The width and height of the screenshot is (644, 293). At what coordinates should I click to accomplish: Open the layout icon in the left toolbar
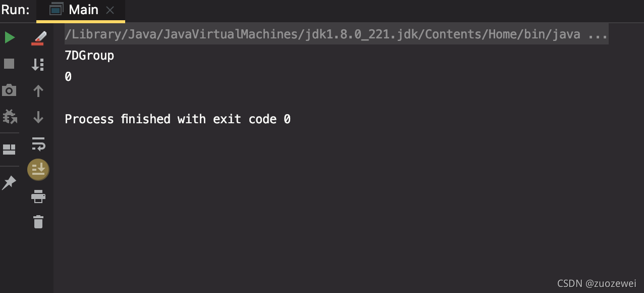click(9, 149)
